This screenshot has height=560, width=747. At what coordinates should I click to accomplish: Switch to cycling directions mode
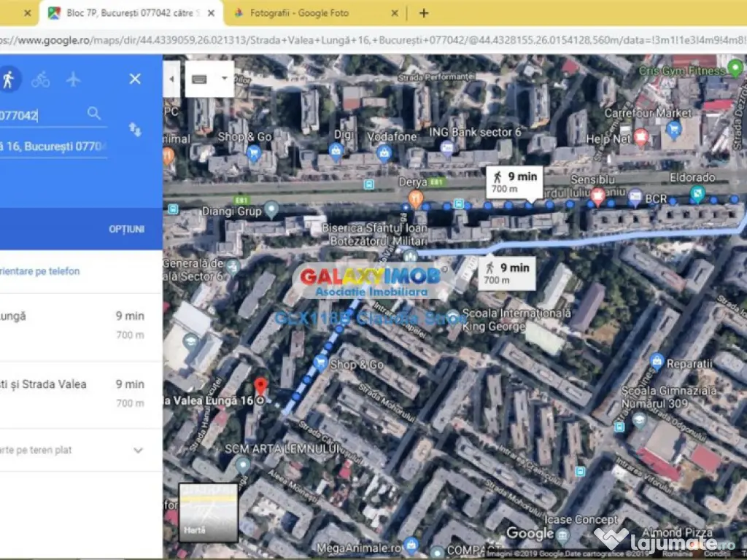pos(41,78)
